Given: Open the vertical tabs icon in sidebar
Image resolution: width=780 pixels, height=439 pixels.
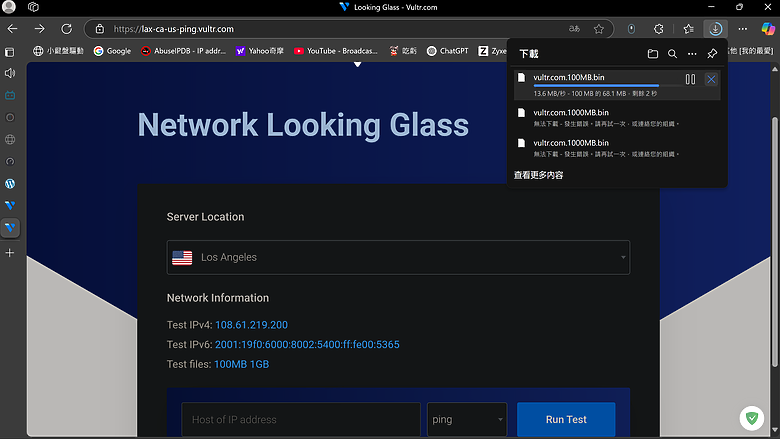Looking at the screenshot, I should pyautogui.click(x=10, y=52).
